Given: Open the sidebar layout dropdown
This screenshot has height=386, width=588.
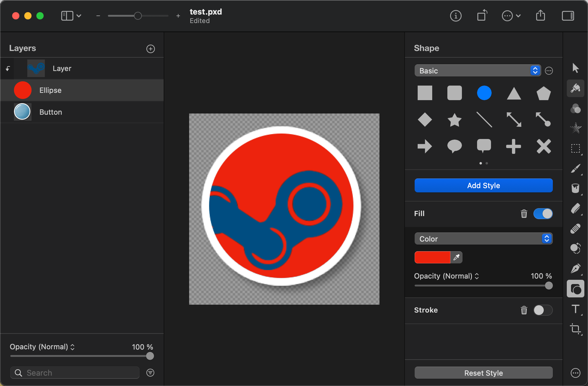Looking at the screenshot, I should coord(71,16).
